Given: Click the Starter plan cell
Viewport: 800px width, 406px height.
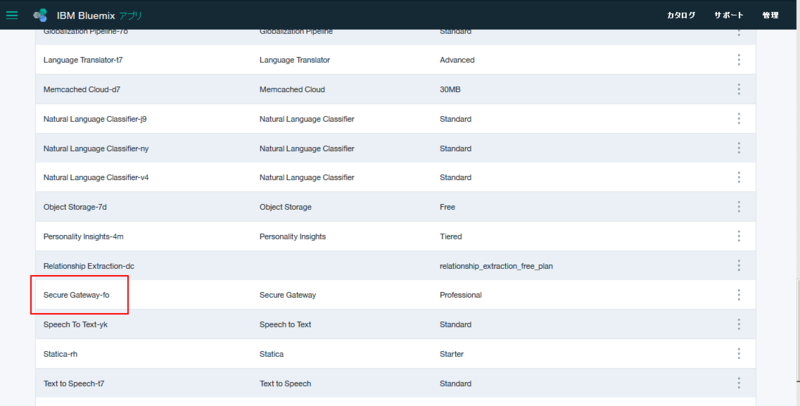Looking at the screenshot, I should coord(452,354).
